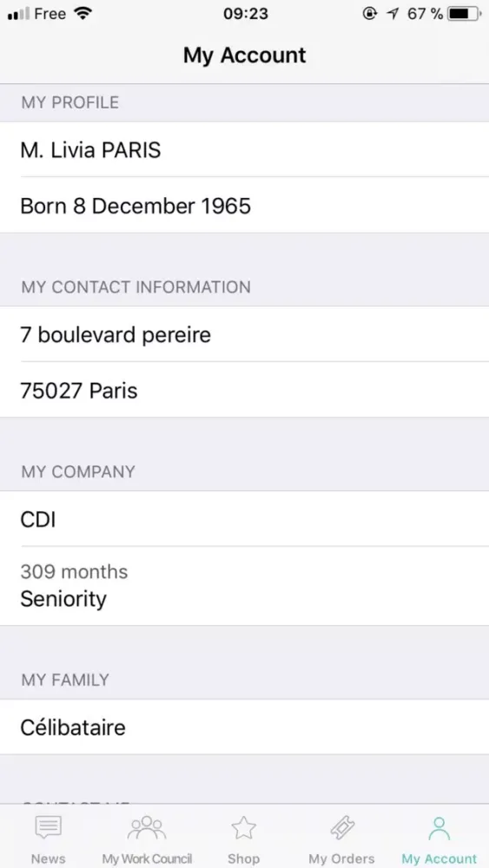489x868 pixels.
Task: Tap the cellular signal bars icon
Action: click(18, 15)
